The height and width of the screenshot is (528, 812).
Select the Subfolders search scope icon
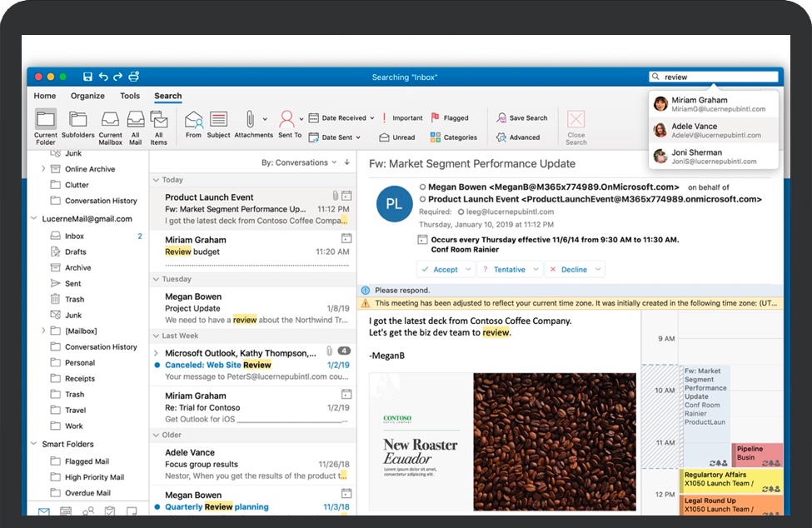77,120
